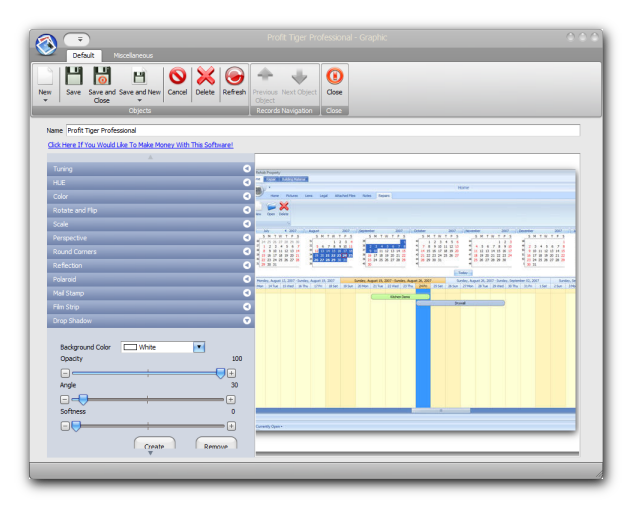The image size is (637, 513).
Task: Expand the Perspective panel
Action: click(x=151, y=238)
